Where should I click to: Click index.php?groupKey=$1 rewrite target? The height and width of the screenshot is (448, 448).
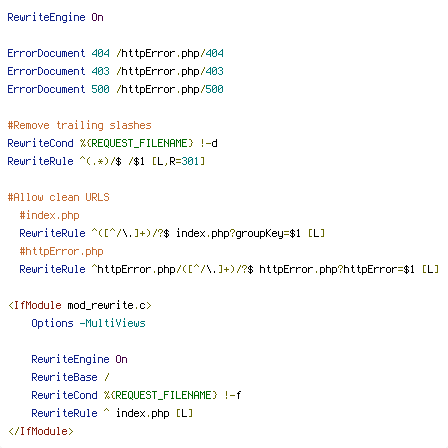[x=238, y=233]
